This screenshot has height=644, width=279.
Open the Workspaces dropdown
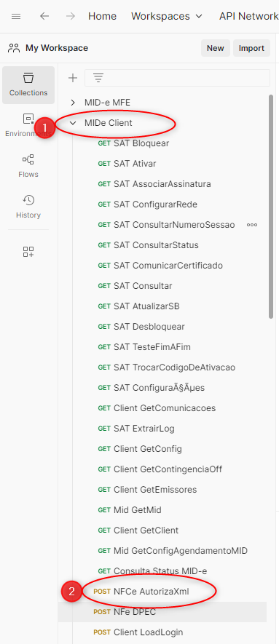pyautogui.click(x=167, y=17)
